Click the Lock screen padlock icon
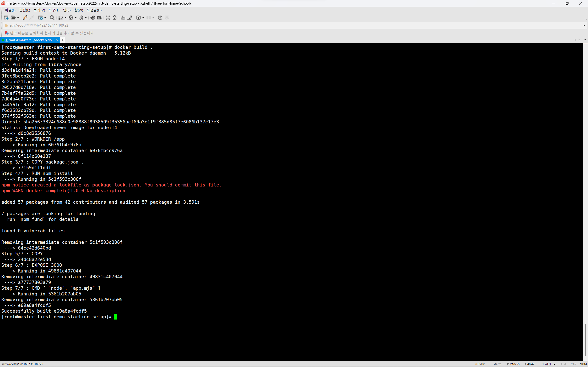This screenshot has height=367, width=588. [x=115, y=18]
